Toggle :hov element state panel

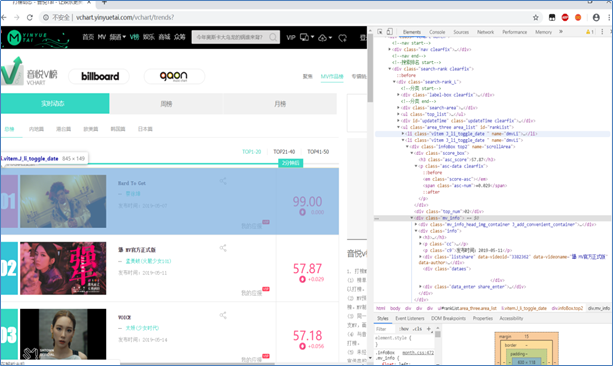405,329
